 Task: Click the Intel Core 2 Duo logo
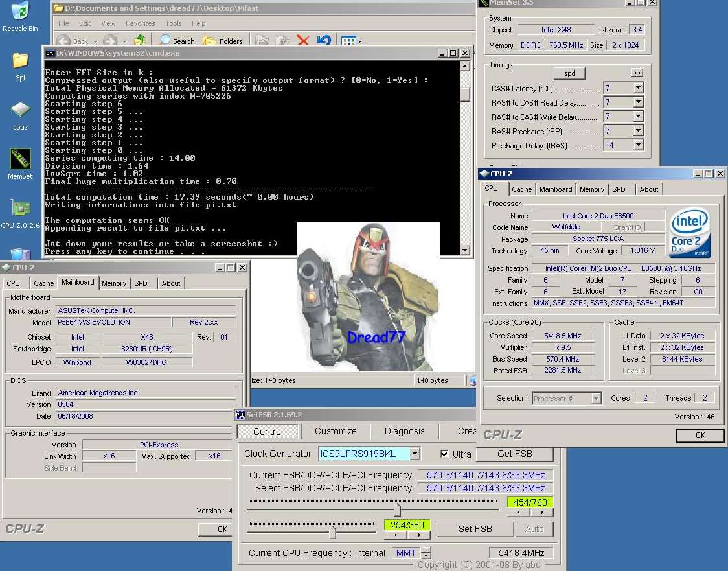pyautogui.click(x=690, y=232)
